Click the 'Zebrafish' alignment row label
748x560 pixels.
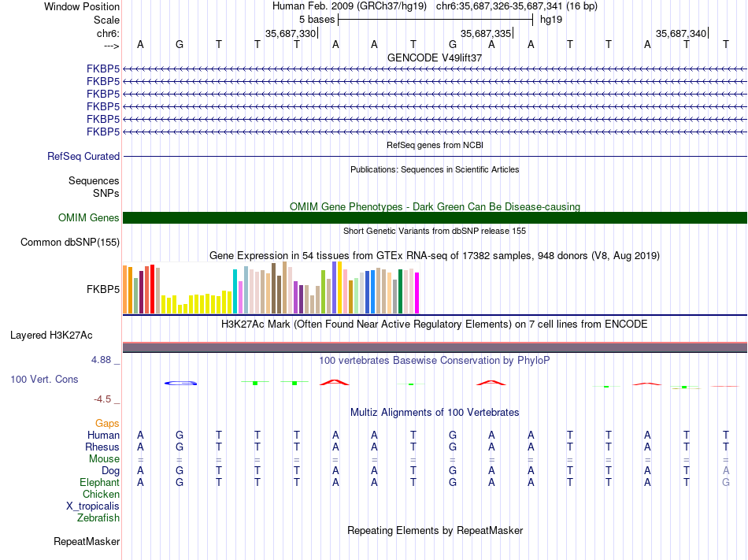point(98,518)
